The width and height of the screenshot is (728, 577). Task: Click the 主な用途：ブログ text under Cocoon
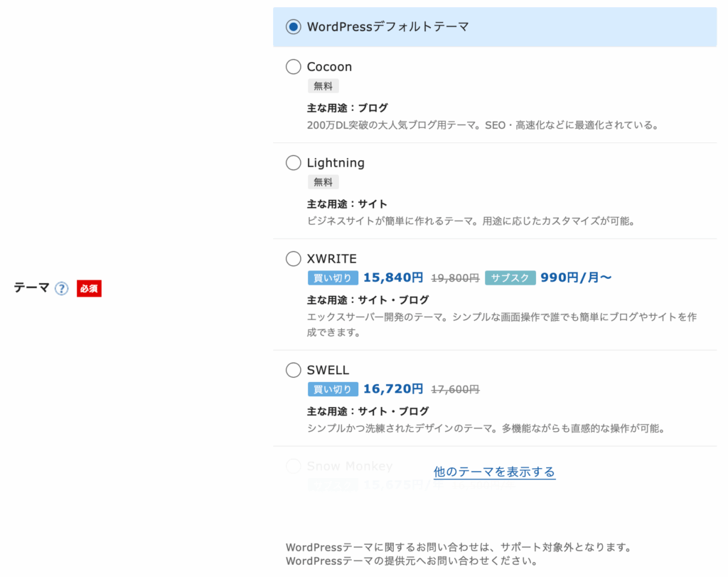(347, 108)
